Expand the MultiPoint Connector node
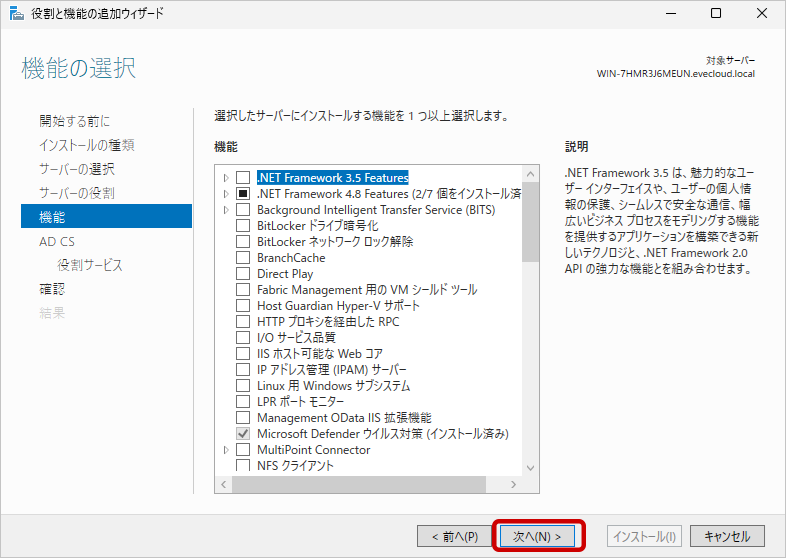Screen dimensions: 786x558 pos(226,450)
